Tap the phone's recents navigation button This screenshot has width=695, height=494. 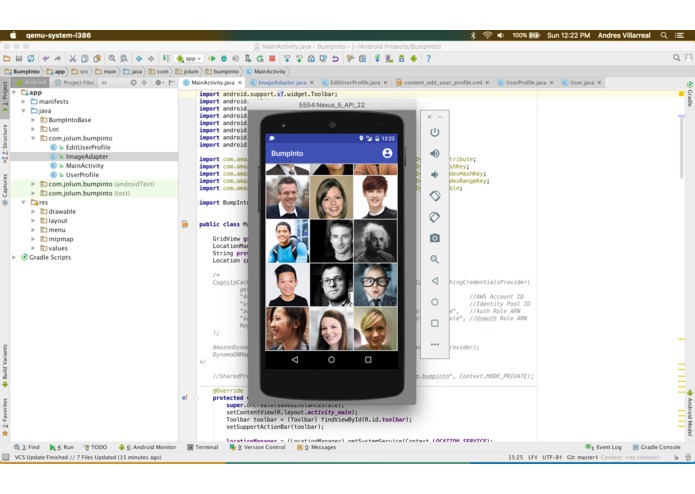368,360
